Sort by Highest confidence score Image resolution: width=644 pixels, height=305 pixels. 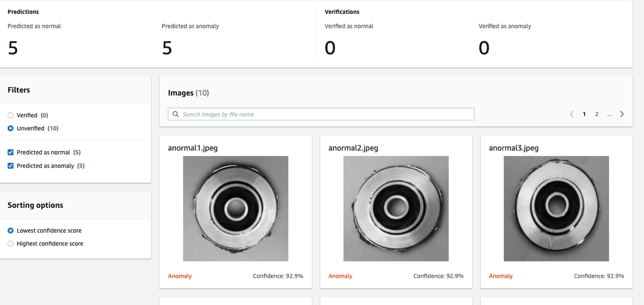pyautogui.click(x=11, y=243)
